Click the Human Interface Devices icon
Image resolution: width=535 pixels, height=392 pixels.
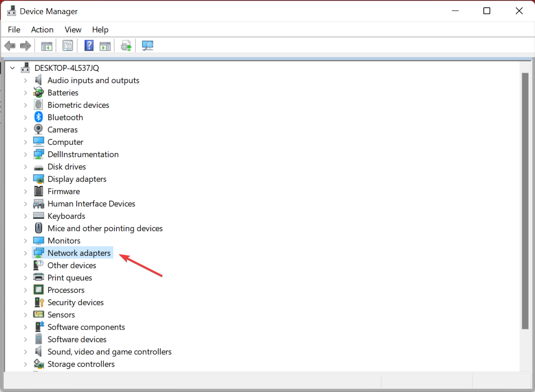[x=38, y=204]
